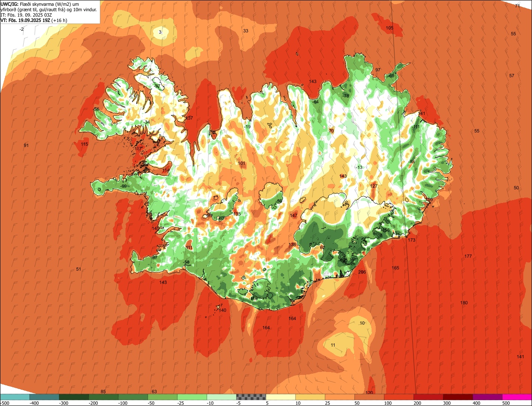
Task: Click the flux value 137 in Húnaflói bay
Action: (x=190, y=118)
